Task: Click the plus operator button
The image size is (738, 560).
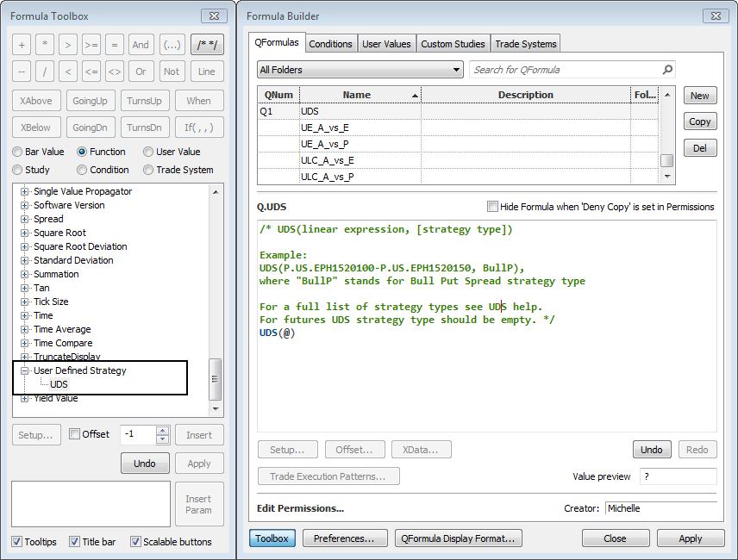Action: 22,45
